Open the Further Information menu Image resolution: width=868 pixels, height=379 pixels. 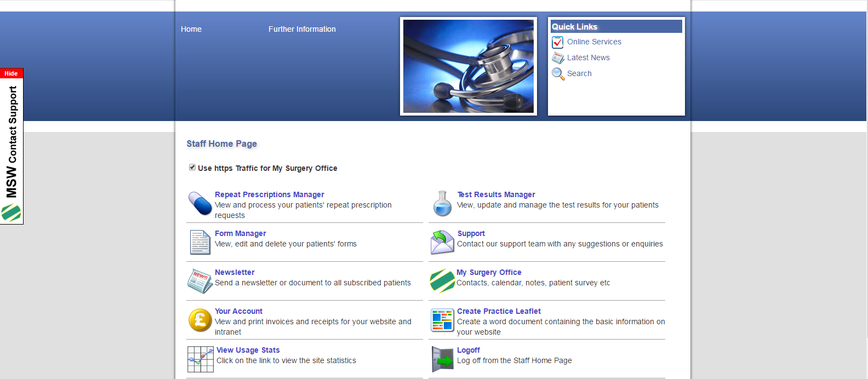[x=302, y=29]
